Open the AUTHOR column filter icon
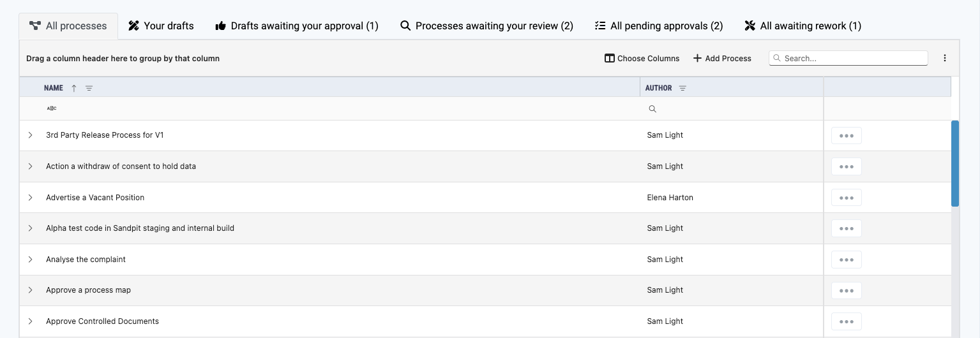 [x=682, y=88]
